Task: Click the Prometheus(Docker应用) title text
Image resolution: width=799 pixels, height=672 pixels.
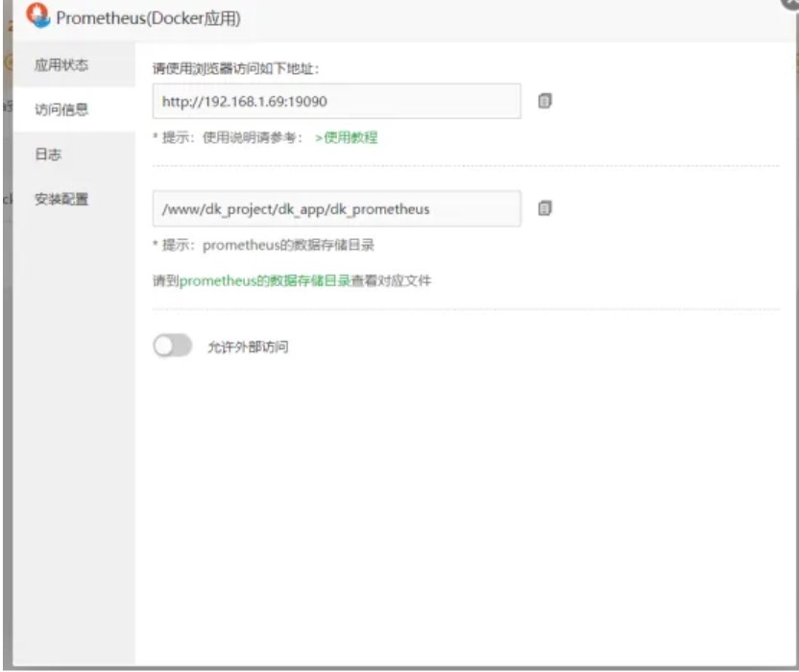Action: pyautogui.click(x=148, y=18)
